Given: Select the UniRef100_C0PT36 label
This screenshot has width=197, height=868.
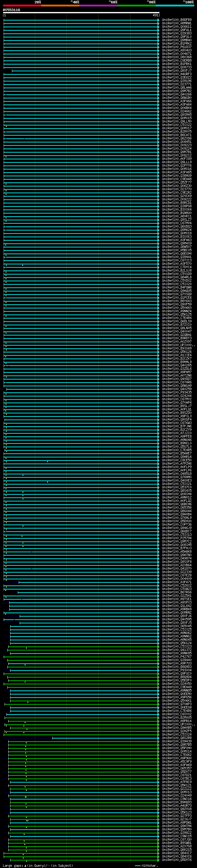Looking at the screenshot, I should (x=176, y=525).
